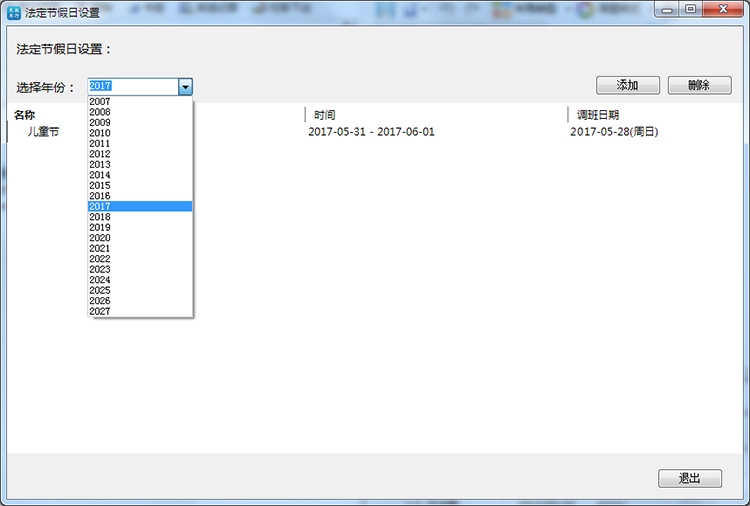Select year 2007 from the list
Screen dimensions: 750x506
100,102
